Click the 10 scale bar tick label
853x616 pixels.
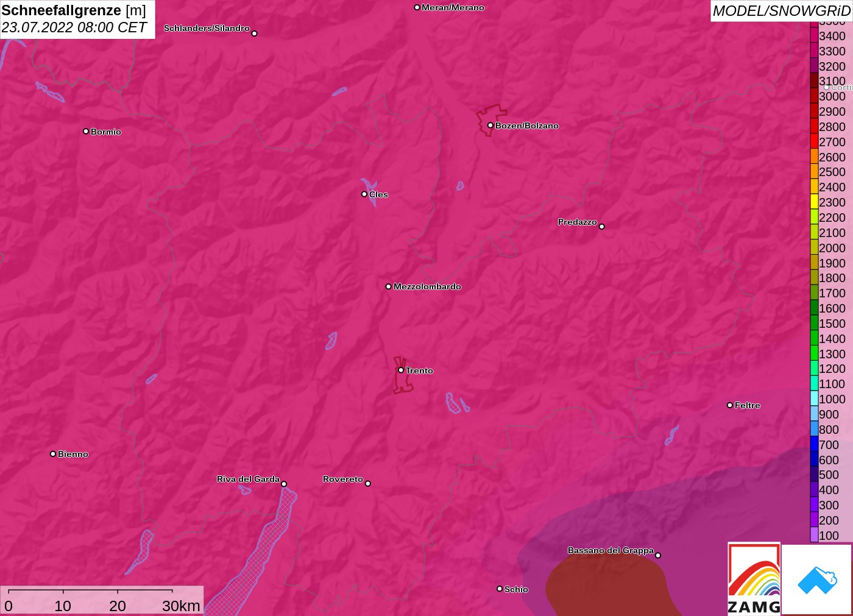(63, 606)
